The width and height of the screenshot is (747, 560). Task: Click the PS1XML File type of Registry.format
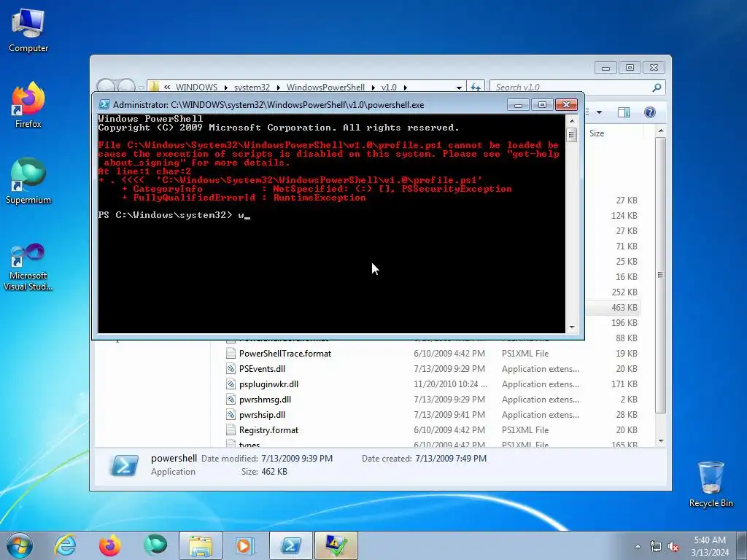[x=525, y=430]
